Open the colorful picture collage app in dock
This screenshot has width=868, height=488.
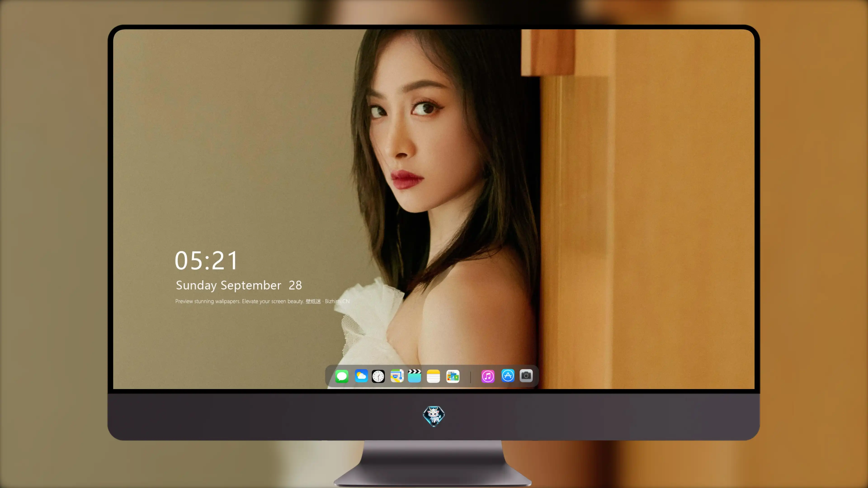pos(453,376)
